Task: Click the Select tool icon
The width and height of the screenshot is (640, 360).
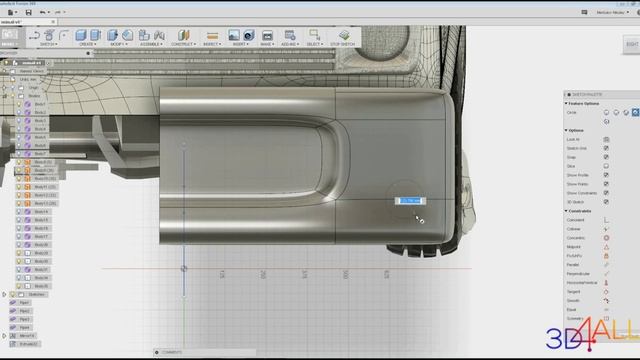Action: 314,35
